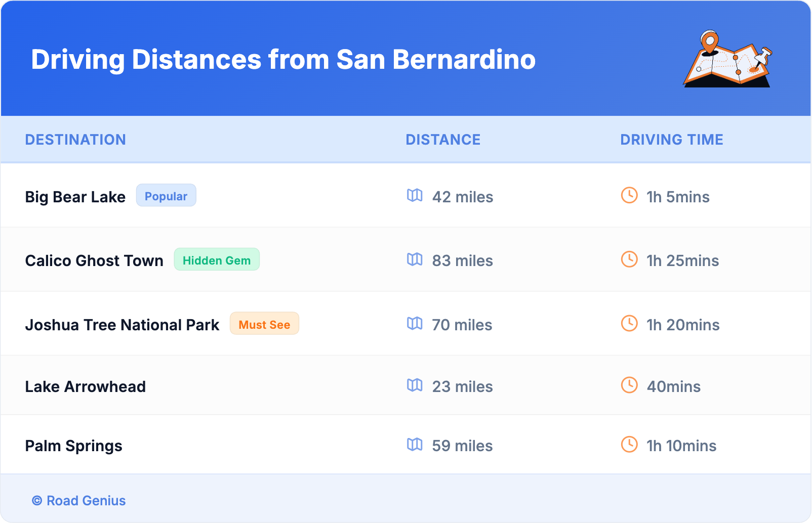Click map icon beside 42 miles
This screenshot has width=812, height=523.
pos(415,195)
